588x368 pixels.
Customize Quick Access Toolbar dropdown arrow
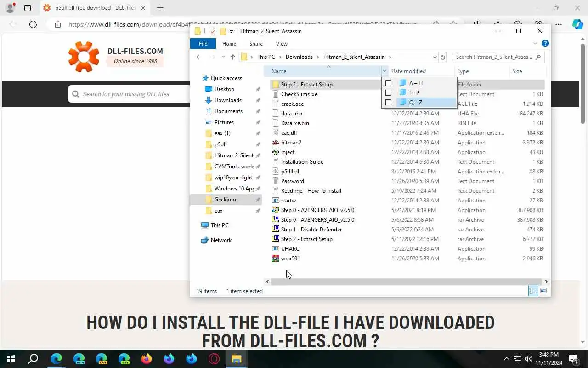(231, 31)
